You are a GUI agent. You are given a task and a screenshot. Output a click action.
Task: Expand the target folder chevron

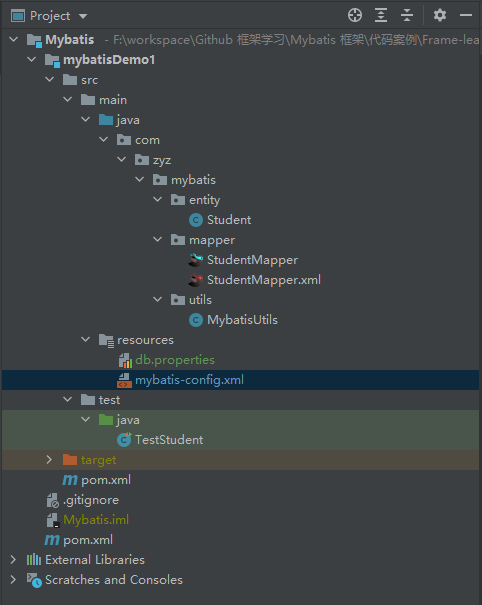point(49,460)
